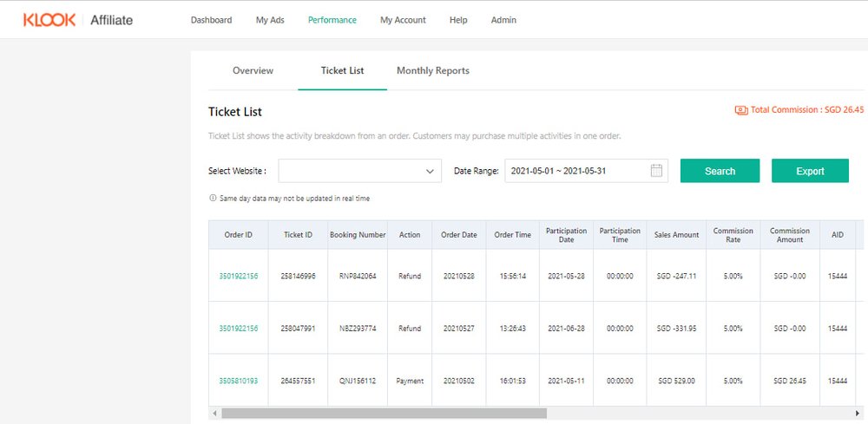Viewport: 868px width, 424px height.
Task: Click the Sales Amount column header
Action: point(676,235)
